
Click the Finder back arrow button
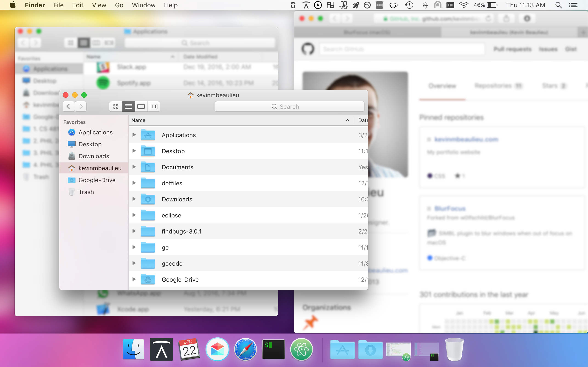(68, 107)
